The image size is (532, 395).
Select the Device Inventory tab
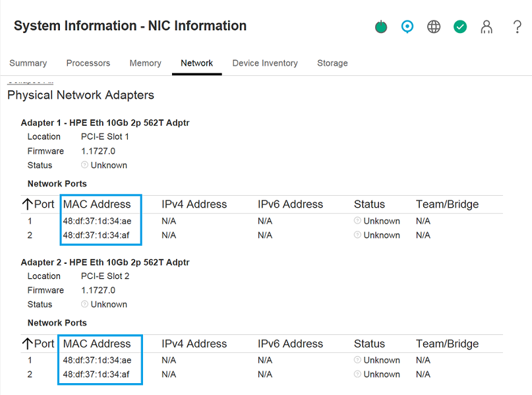tap(265, 63)
